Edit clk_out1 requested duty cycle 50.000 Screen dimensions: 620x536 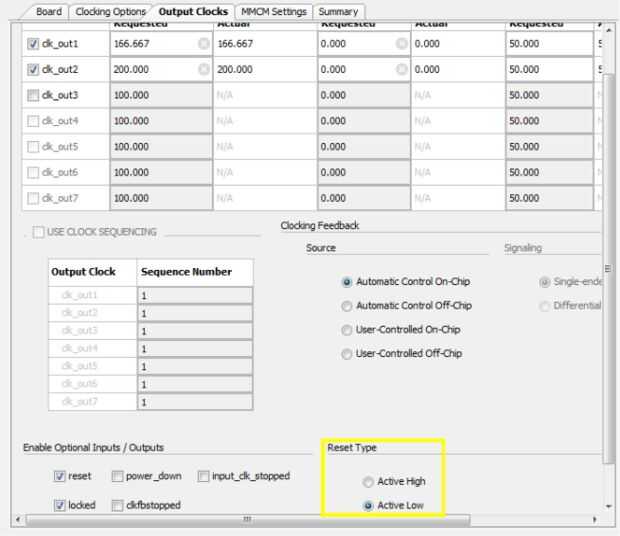549,43
